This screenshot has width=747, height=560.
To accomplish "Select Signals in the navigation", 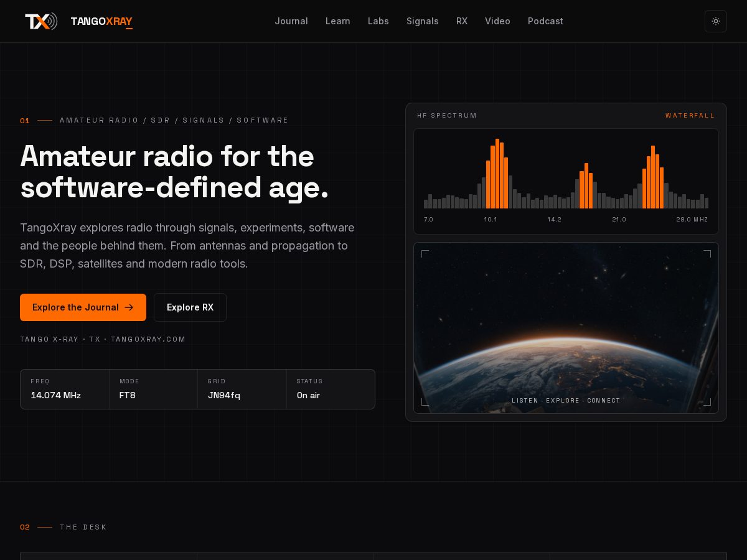I will [423, 21].
